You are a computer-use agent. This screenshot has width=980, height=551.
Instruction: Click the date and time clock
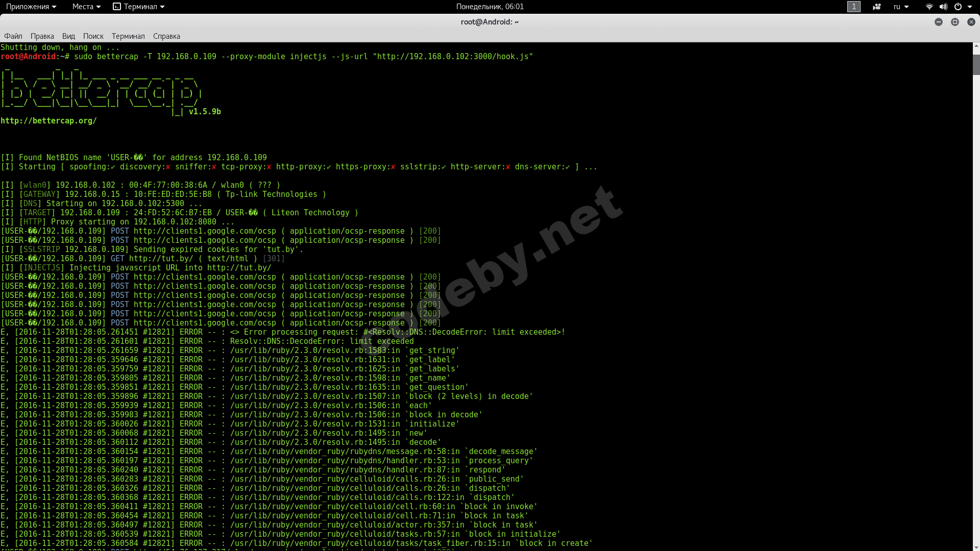point(489,7)
